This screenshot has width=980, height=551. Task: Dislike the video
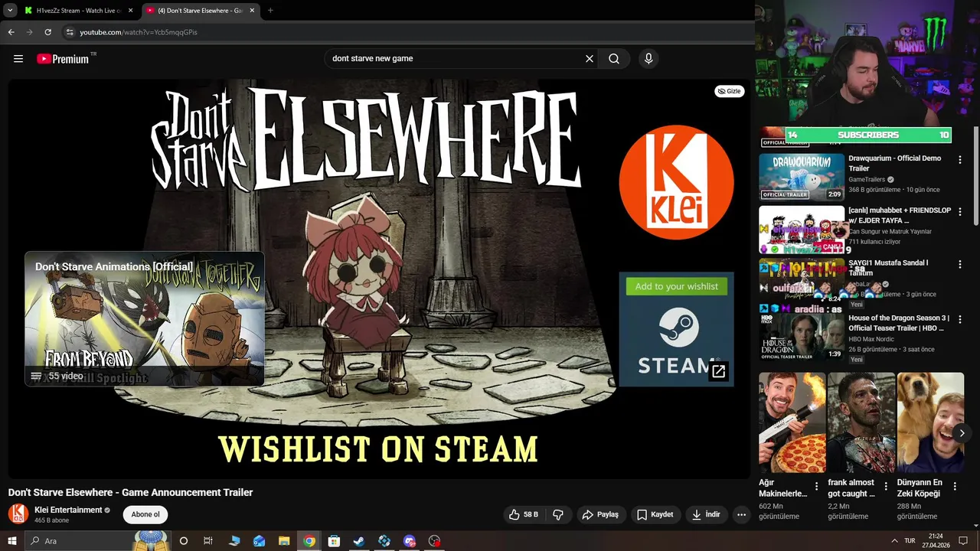558,514
